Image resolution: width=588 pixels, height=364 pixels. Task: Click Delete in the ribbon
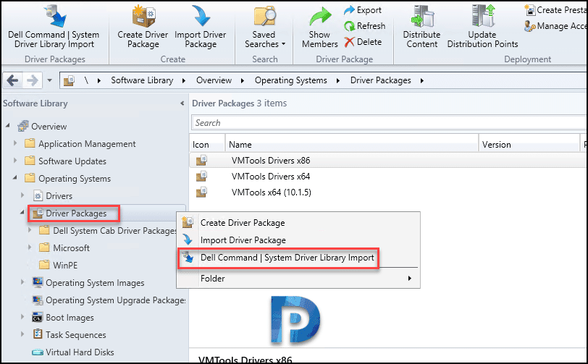click(363, 42)
